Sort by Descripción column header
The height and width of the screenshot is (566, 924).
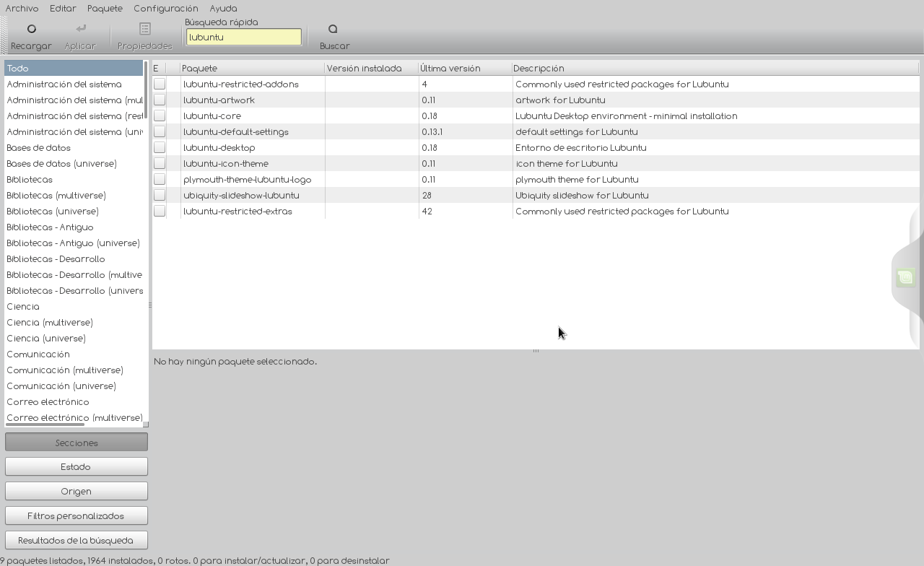pos(715,68)
